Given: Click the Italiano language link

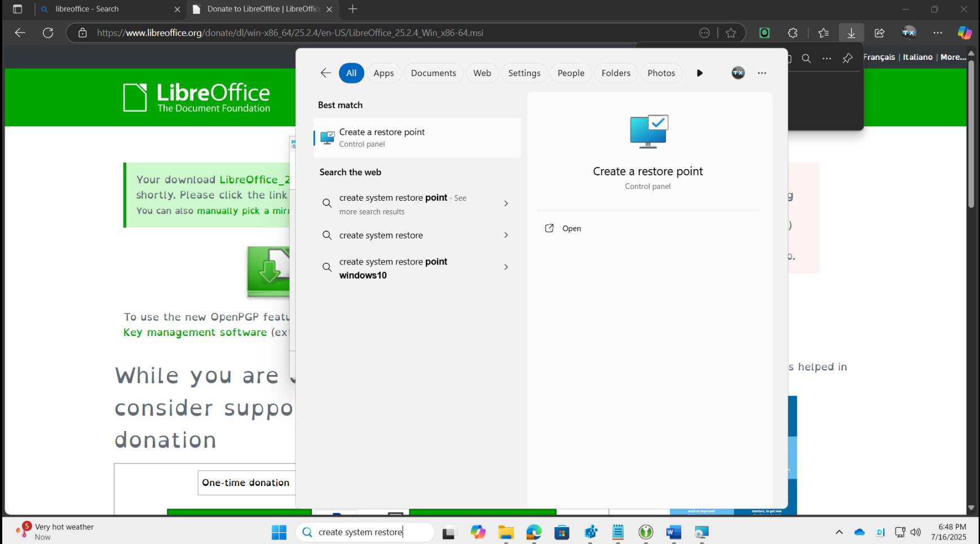Looking at the screenshot, I should coord(917,57).
